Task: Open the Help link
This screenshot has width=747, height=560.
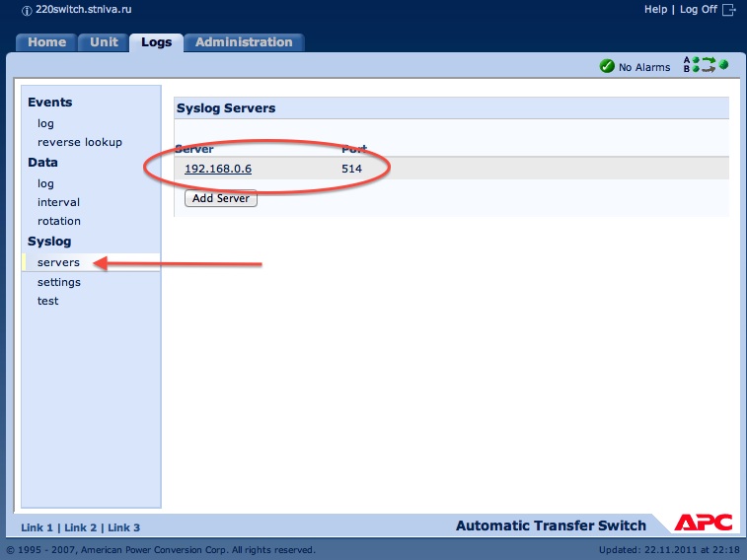Action: pos(655,10)
